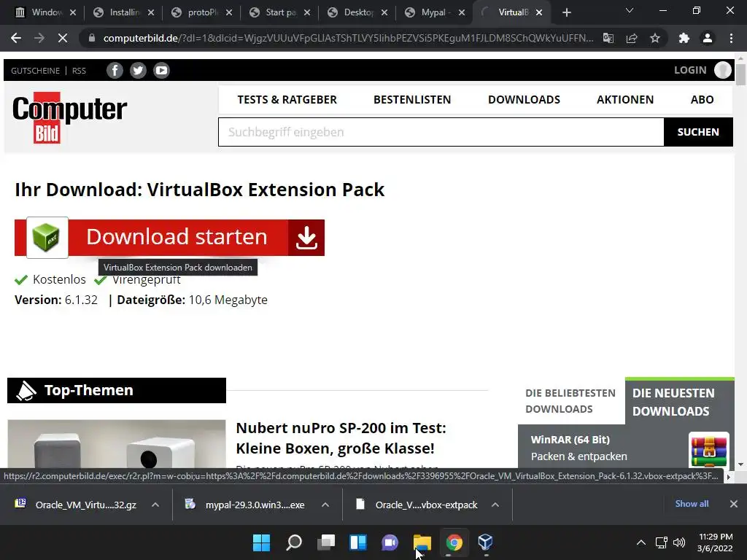Click the page vertical scrollbar thumb
Image resolution: width=747 pixels, height=560 pixels.
(x=740, y=75)
